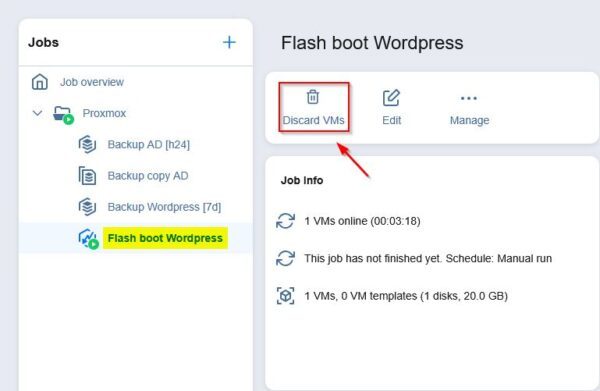600x391 pixels.
Task: Click the VM templates cube icon
Action: tap(285, 296)
